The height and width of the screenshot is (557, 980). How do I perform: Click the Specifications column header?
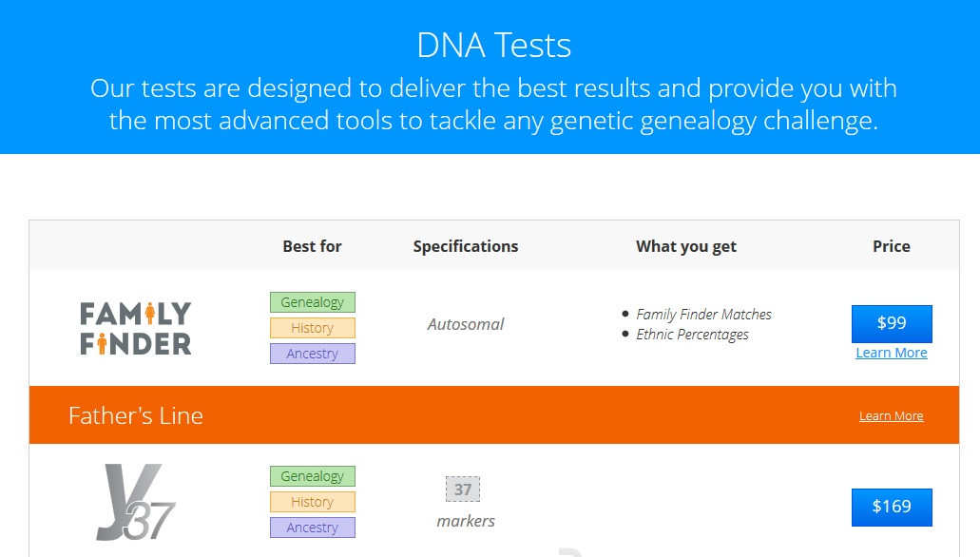[x=466, y=246]
